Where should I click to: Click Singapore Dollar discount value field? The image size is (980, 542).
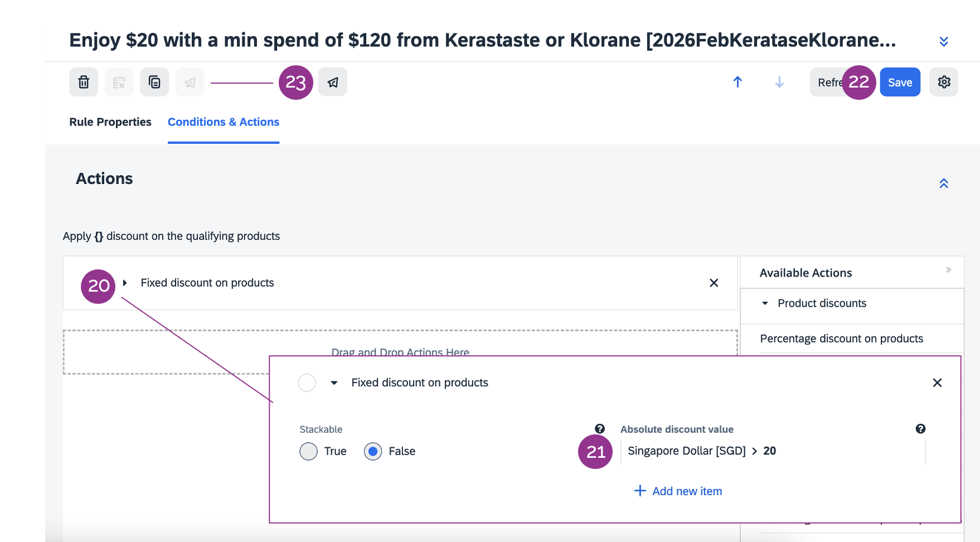701,451
